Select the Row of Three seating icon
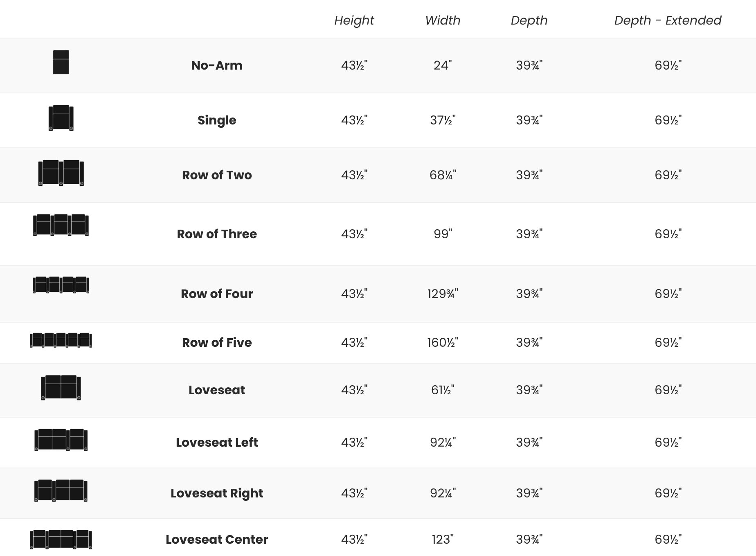Screen dimensions: 756x556 point(61,225)
